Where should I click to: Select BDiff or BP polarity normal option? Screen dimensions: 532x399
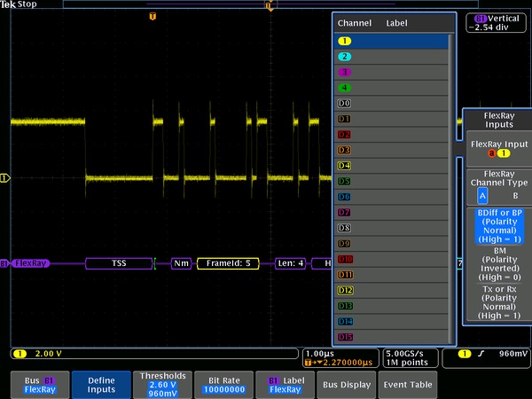[497, 225]
